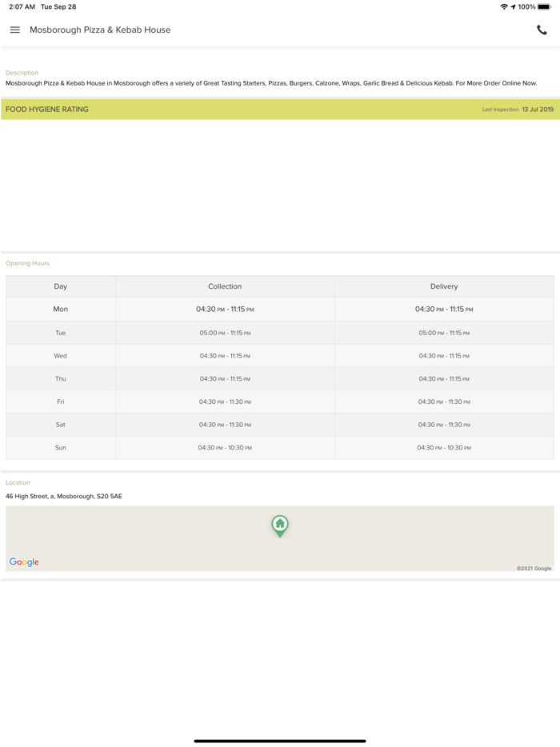
Task: Tap the green home map pin
Action: pyautogui.click(x=280, y=526)
